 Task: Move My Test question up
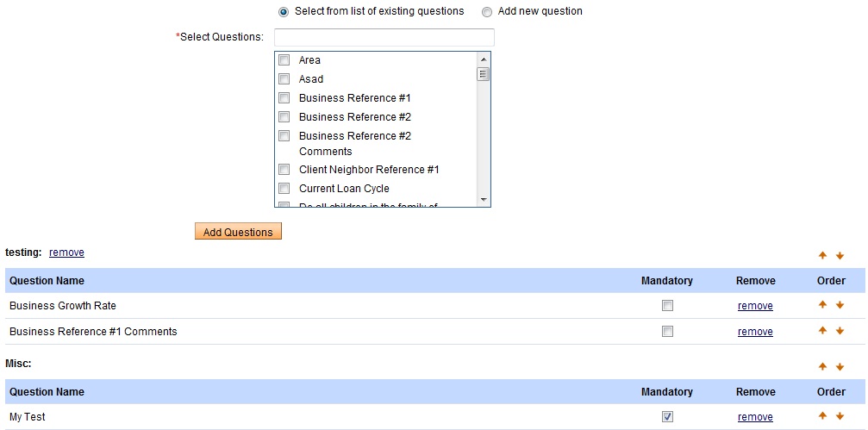tap(822, 416)
